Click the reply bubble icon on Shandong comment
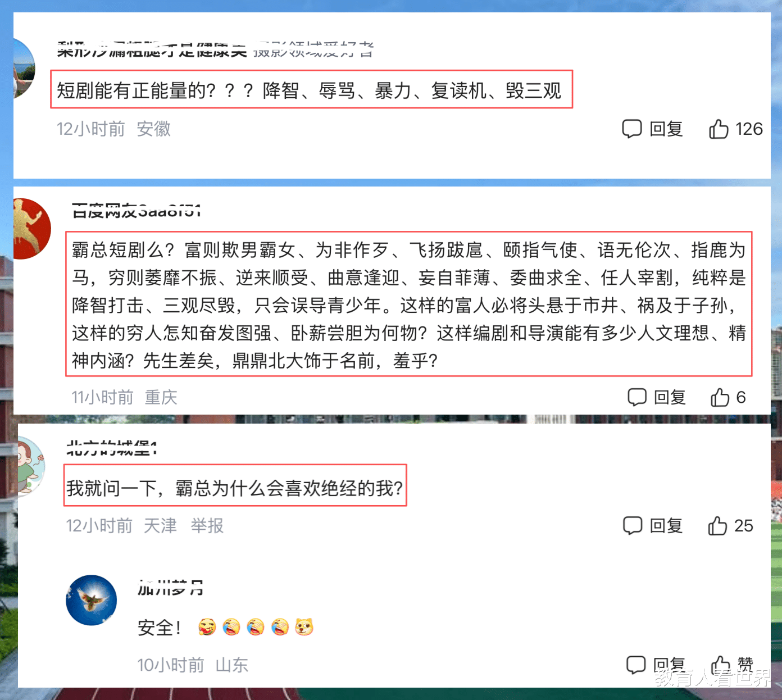Screen dimensions: 782x700 pos(636,665)
